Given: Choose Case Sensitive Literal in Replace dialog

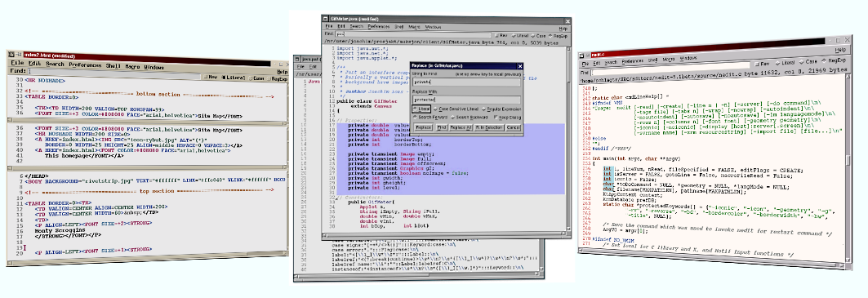Looking at the screenshot, I should (456, 109).
